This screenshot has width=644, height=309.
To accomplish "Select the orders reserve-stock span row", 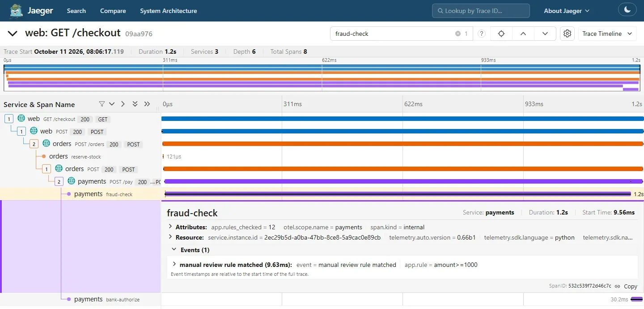I will tap(80, 156).
